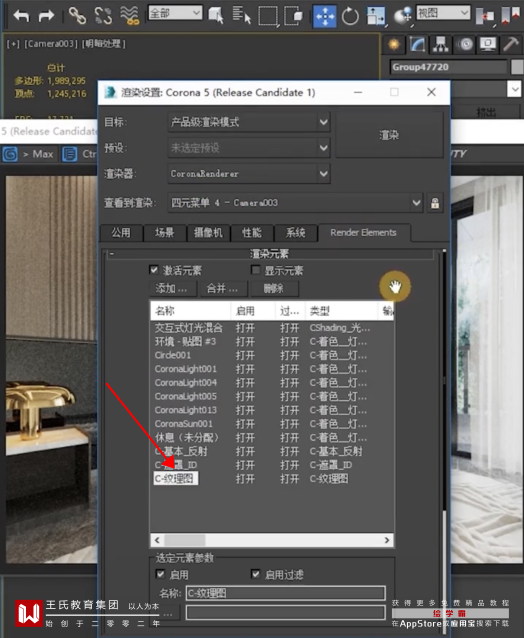The width and height of the screenshot is (524, 638).
Task: Switch to the Render Elements tab
Action: click(363, 232)
